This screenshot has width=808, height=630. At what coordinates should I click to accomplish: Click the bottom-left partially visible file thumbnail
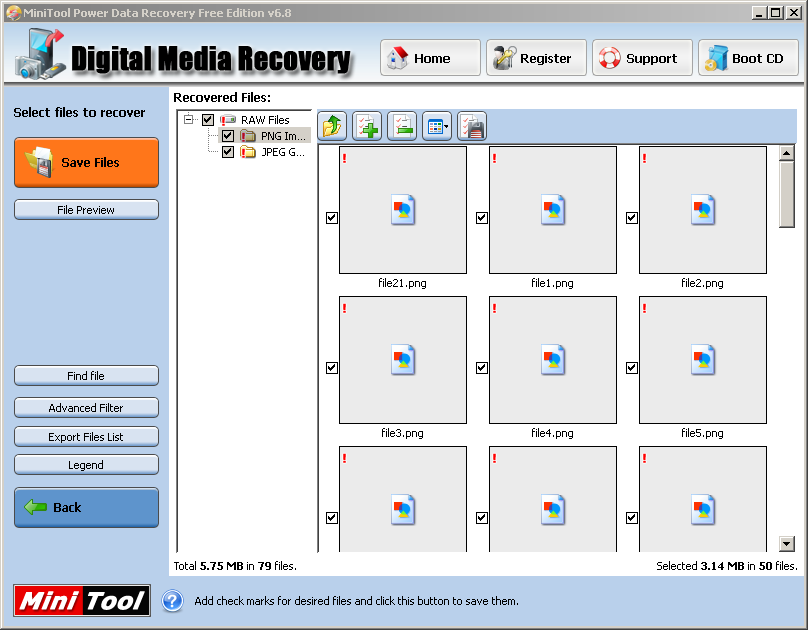click(403, 499)
